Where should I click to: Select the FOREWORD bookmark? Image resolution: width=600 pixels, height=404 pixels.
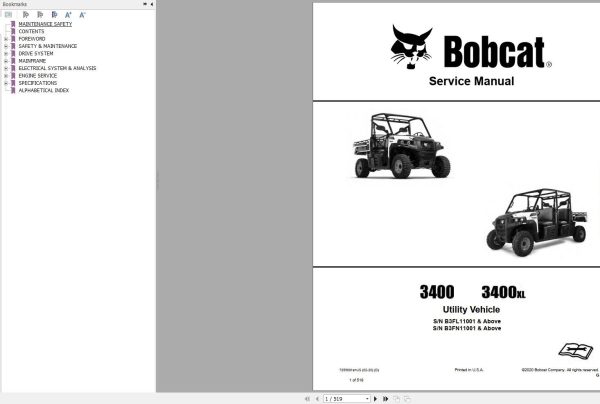(x=32, y=39)
